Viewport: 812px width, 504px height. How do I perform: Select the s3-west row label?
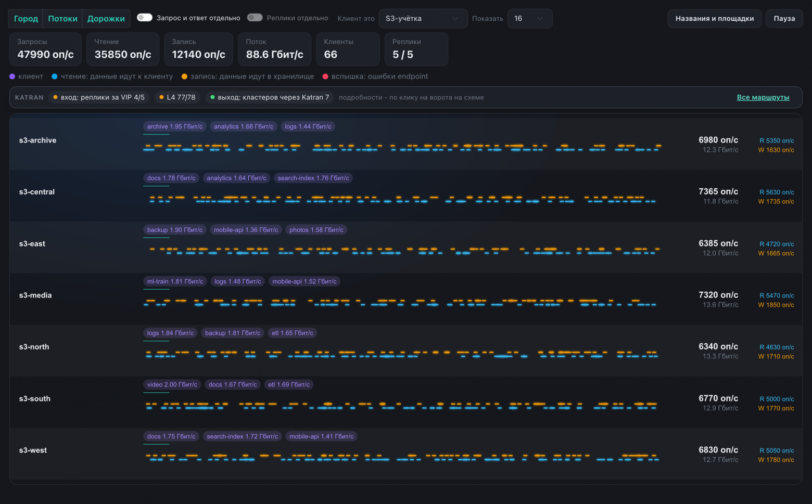(x=33, y=450)
